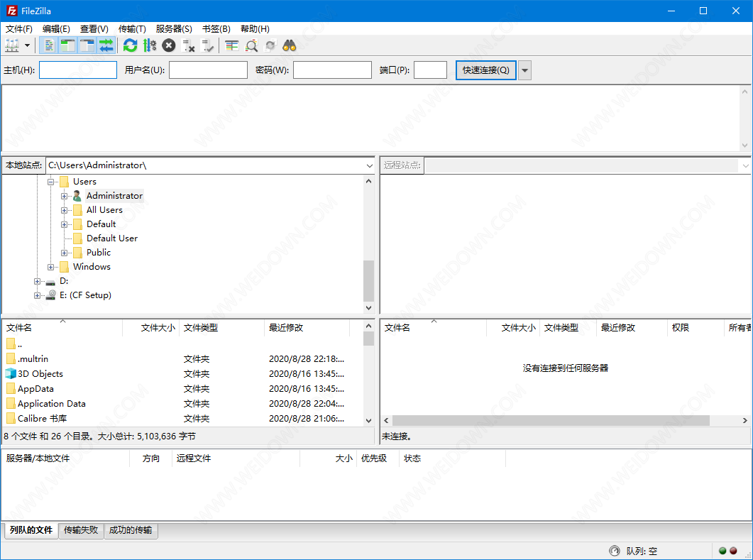
Task: Select the 3D Objects folder
Action: (x=182, y=373)
